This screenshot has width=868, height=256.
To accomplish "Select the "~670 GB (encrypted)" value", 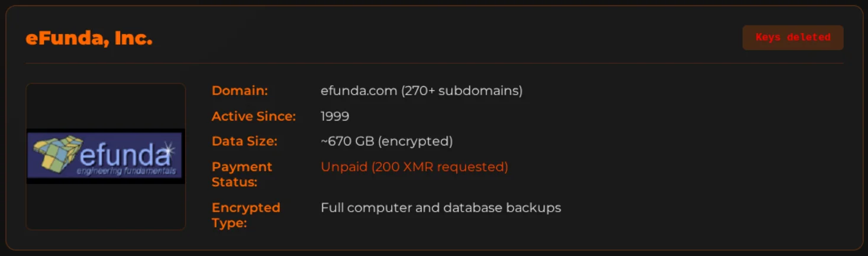I will pos(386,141).
